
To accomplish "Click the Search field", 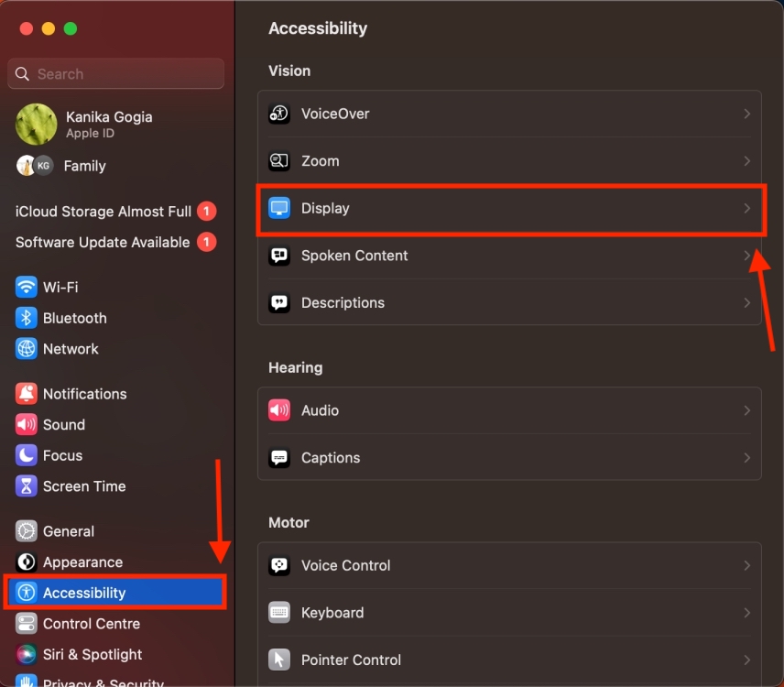I will coord(114,73).
